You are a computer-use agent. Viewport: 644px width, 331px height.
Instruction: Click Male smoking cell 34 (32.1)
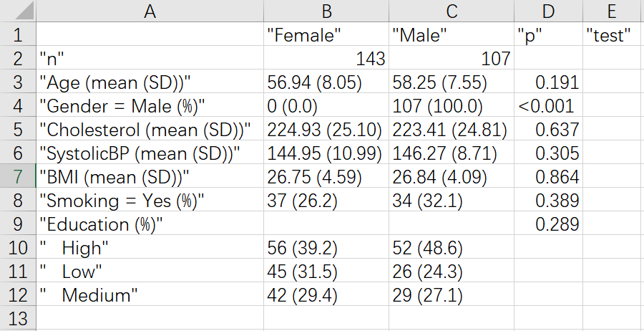click(451, 201)
